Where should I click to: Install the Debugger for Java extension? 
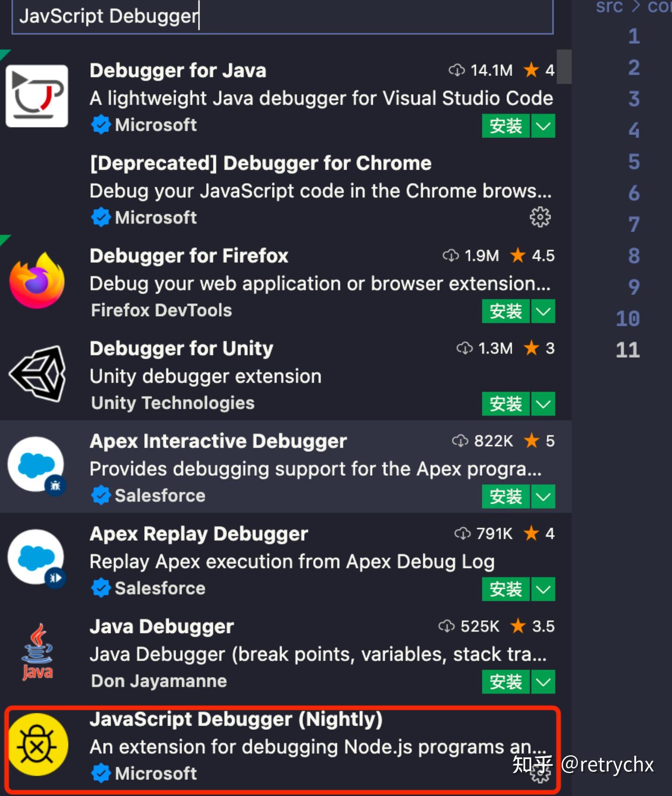click(505, 126)
